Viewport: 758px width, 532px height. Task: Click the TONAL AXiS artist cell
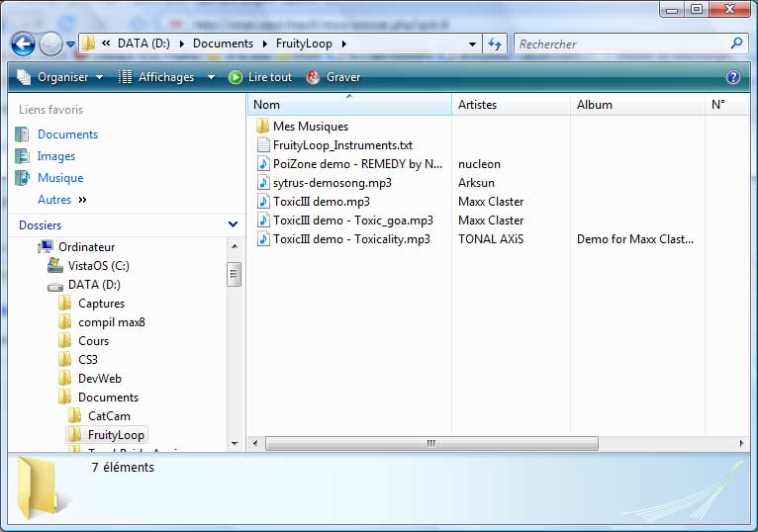point(491,239)
